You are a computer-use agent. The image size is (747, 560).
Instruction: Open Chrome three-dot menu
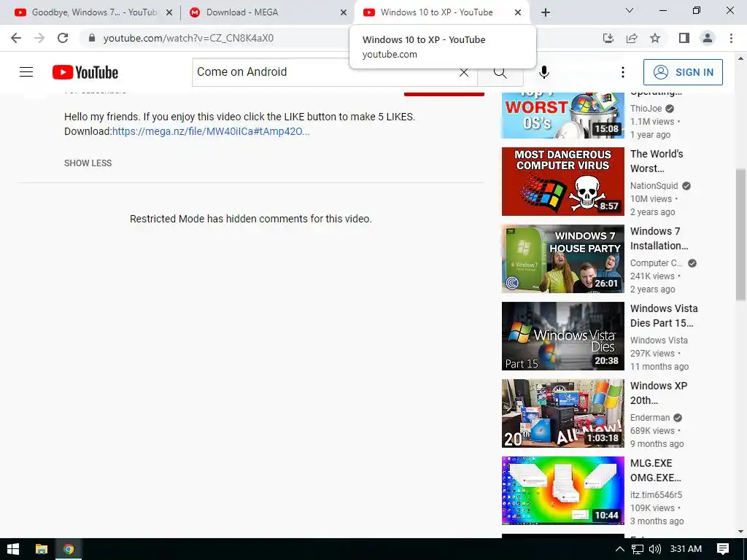731,38
